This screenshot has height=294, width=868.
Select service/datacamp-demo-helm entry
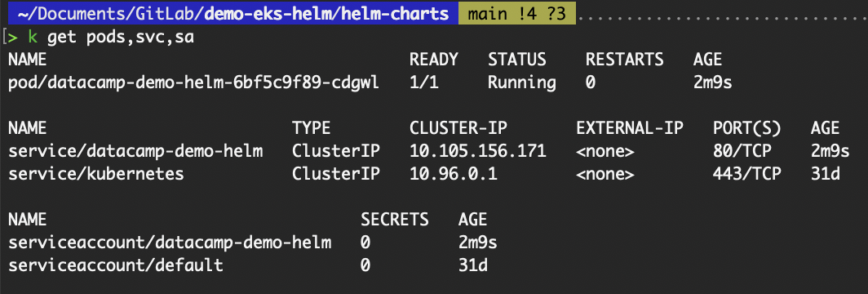pyautogui.click(x=135, y=150)
